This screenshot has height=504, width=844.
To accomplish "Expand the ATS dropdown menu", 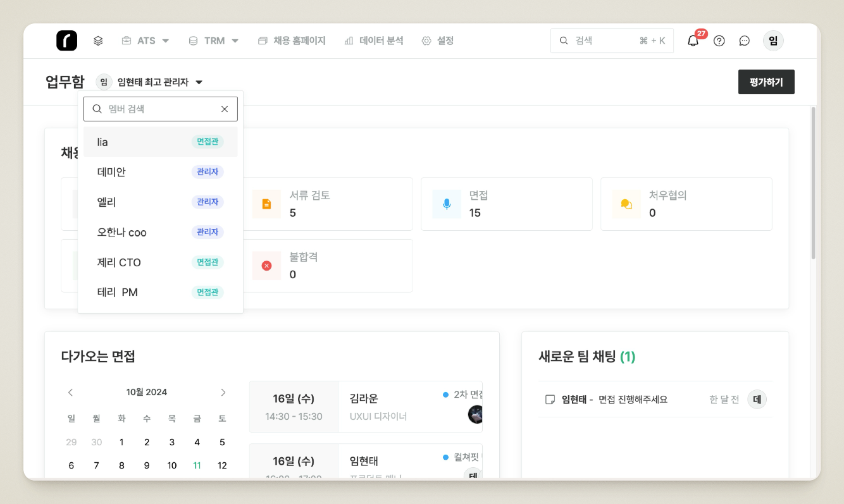I will coord(146,40).
